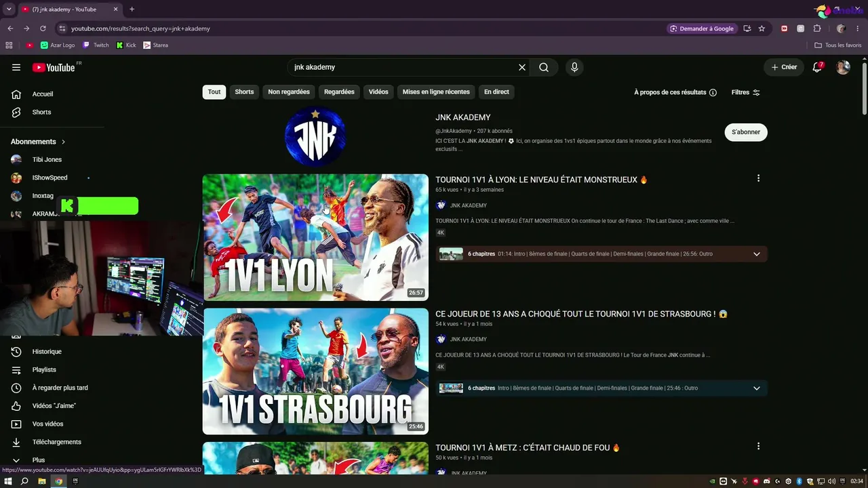Open Discord from the system tray
This screenshot has width=868, height=488.
coord(767,481)
